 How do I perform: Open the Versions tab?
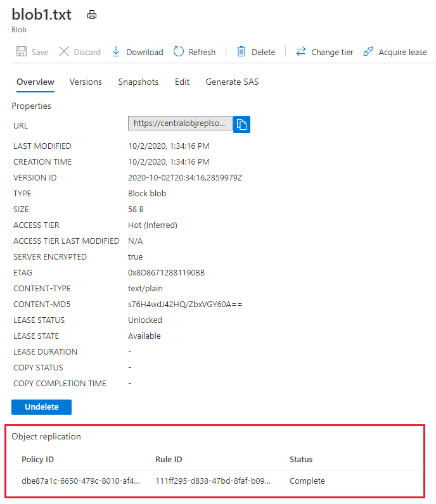pyautogui.click(x=86, y=82)
